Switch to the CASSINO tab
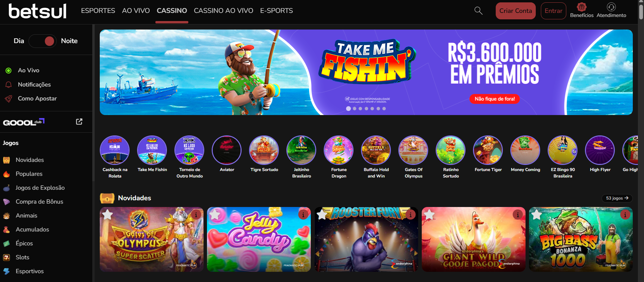The height and width of the screenshot is (282, 644). point(172,11)
